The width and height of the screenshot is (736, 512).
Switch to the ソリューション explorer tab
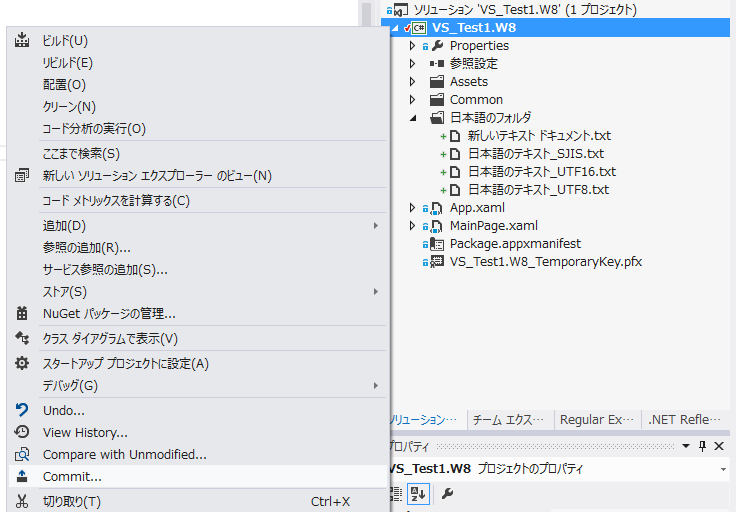(427, 420)
